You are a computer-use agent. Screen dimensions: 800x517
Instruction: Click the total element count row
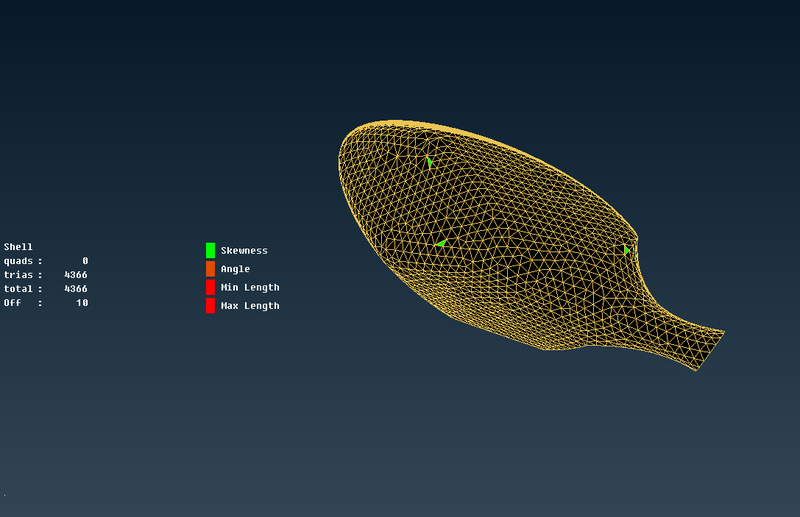[46, 289]
